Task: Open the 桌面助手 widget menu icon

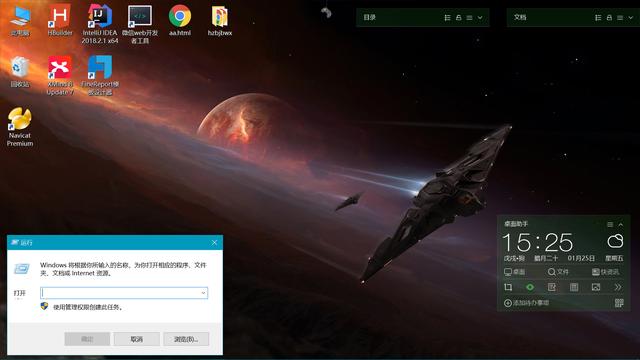Action: coord(610,224)
